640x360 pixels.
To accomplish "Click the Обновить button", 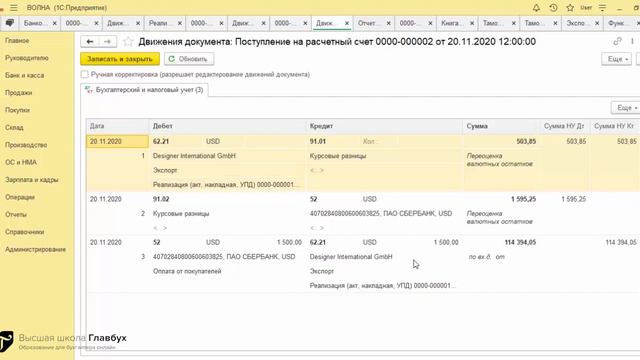I will pos(189,59).
